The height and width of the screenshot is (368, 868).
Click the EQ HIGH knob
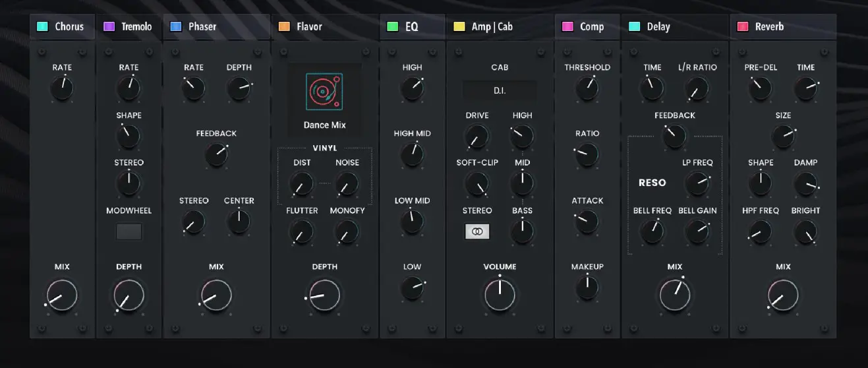point(413,88)
